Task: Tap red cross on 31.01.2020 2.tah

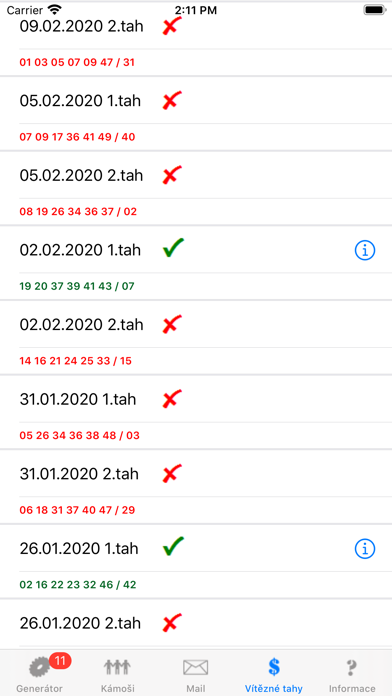Action: click(x=172, y=473)
